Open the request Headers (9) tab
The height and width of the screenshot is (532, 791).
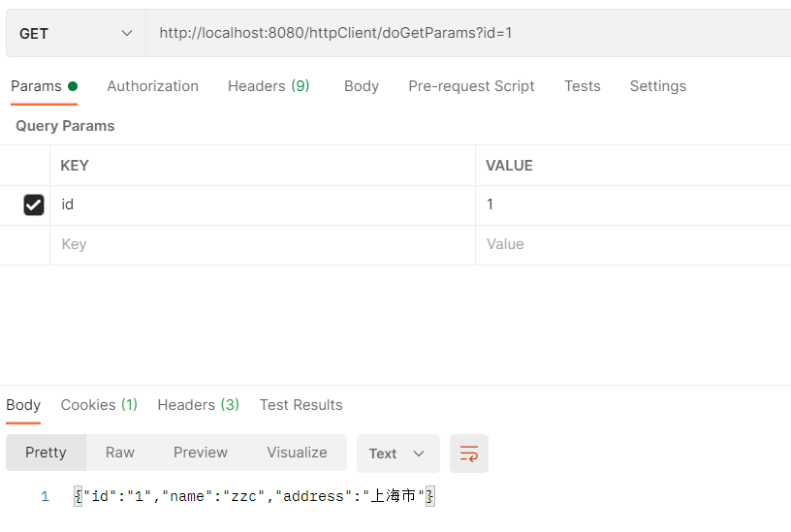[x=269, y=86]
